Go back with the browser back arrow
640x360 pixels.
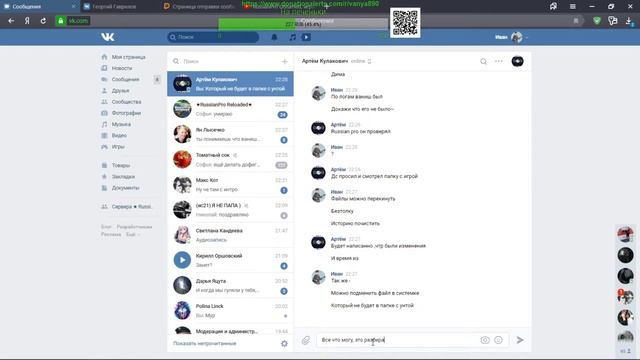(x=11, y=20)
